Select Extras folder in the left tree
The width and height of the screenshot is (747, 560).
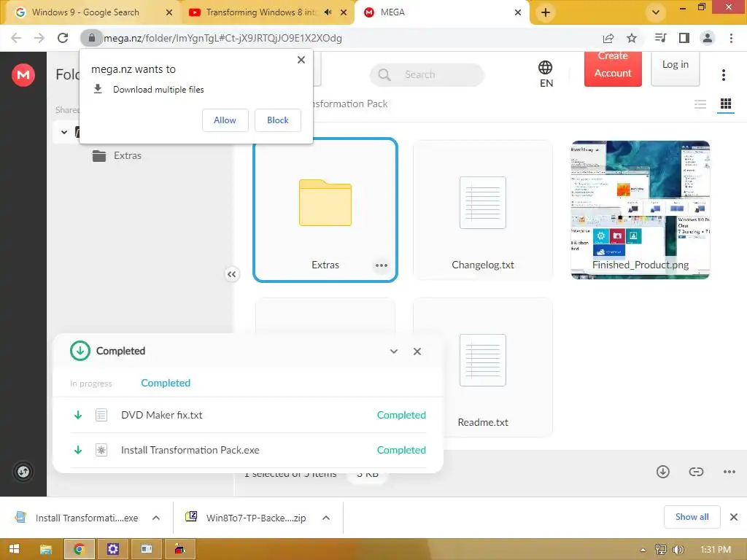(117, 156)
